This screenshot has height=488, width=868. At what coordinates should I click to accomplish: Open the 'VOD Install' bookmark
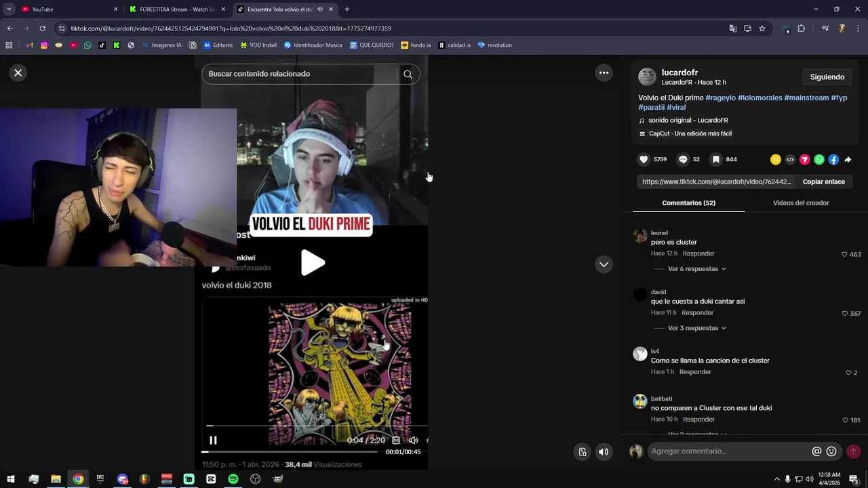pos(258,45)
